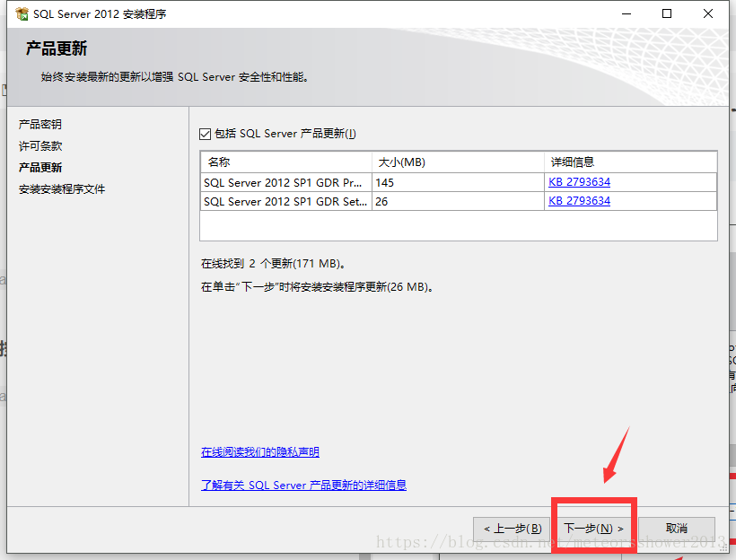Select the SQL Server 2012 SP1 GDR Pr... row
This screenshot has height=560, width=736.
point(458,182)
